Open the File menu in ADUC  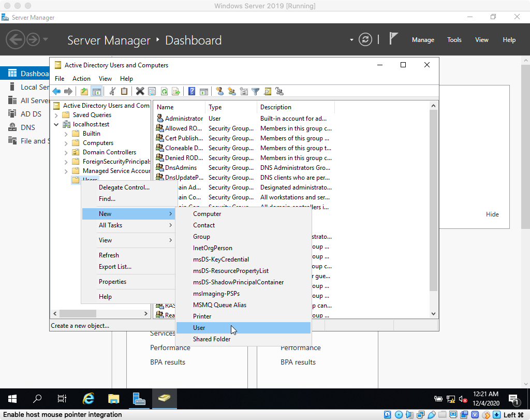(60, 78)
